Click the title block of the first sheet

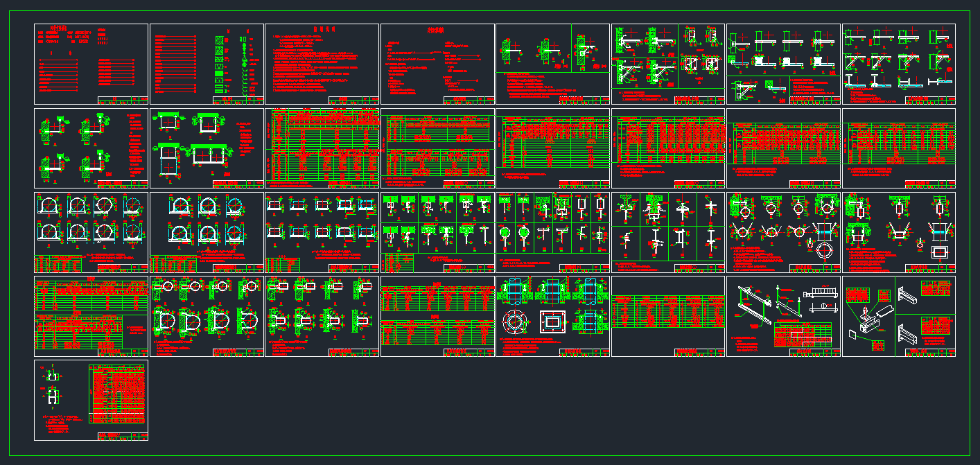123,100
